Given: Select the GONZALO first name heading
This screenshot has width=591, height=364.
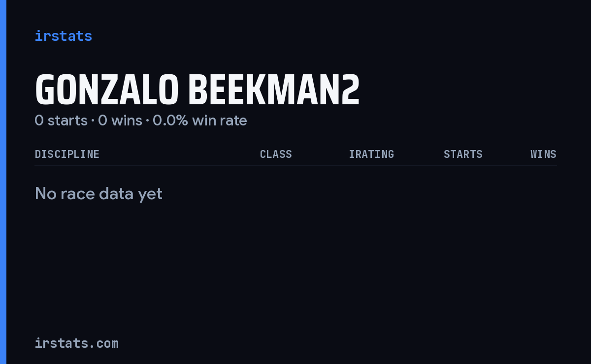Looking at the screenshot, I should [106, 90].
